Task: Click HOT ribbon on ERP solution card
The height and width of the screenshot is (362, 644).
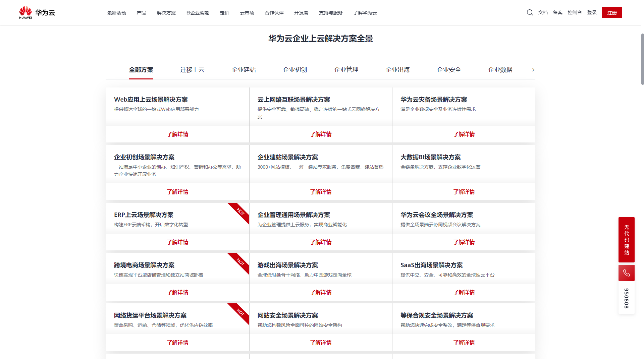Action: pyautogui.click(x=241, y=212)
